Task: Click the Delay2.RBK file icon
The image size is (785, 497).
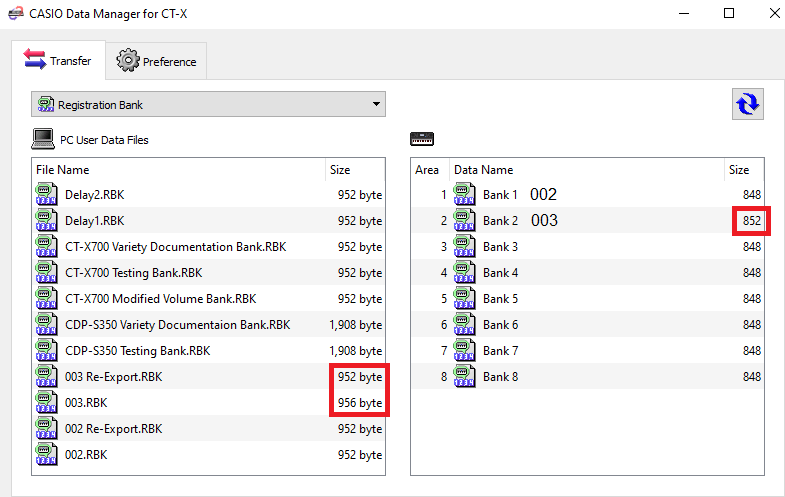Action: coord(46,194)
